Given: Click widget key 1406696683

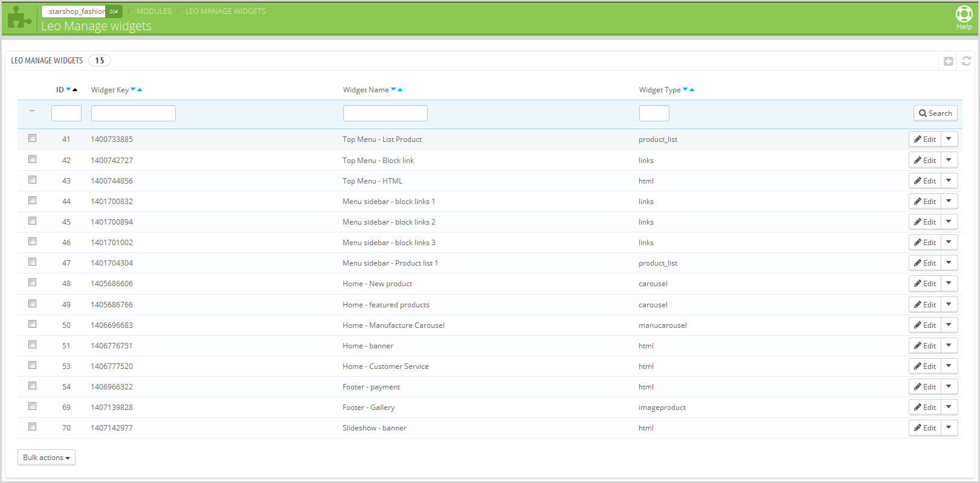Looking at the screenshot, I should click(x=112, y=325).
